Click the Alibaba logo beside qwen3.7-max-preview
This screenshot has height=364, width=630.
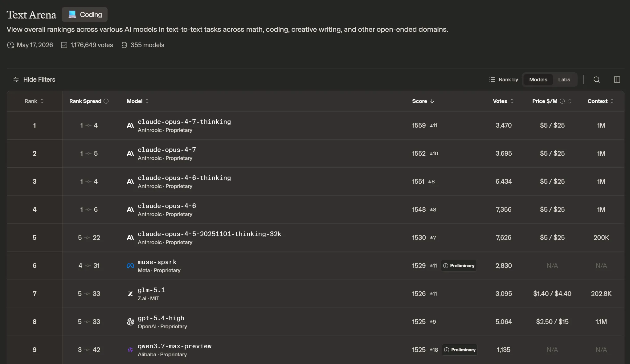tap(130, 350)
